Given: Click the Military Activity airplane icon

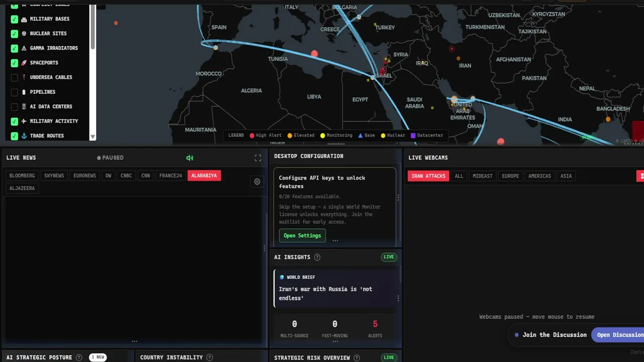Looking at the screenshot, I should point(24,121).
